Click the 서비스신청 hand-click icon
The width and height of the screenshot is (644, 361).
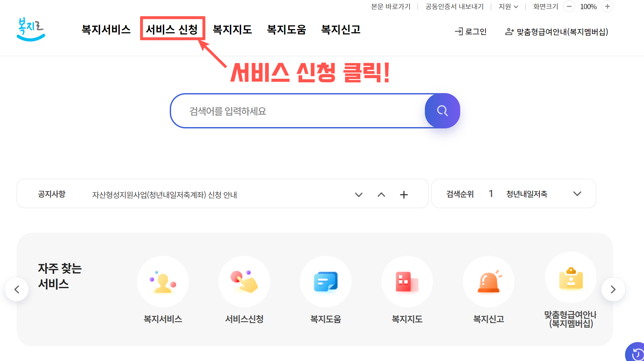pyautogui.click(x=244, y=282)
